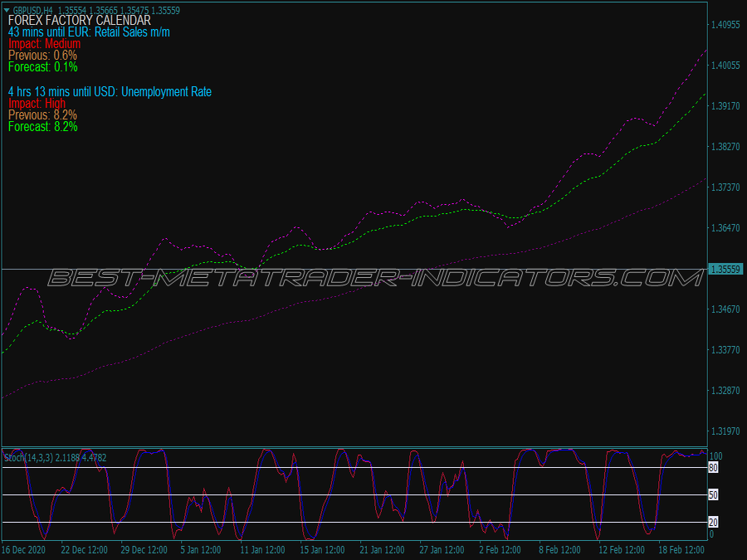Click the 1.37370 price axis label
Screen dimensions: 747x560
[x=725, y=187]
